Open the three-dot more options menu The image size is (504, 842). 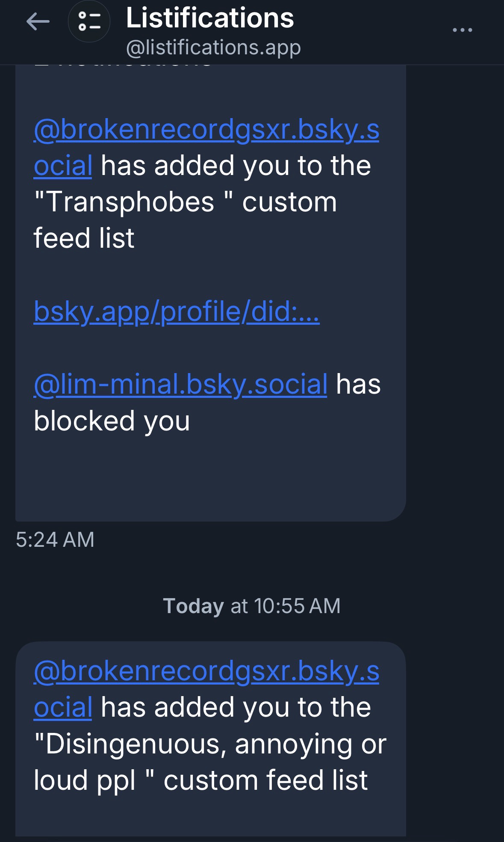point(463,30)
